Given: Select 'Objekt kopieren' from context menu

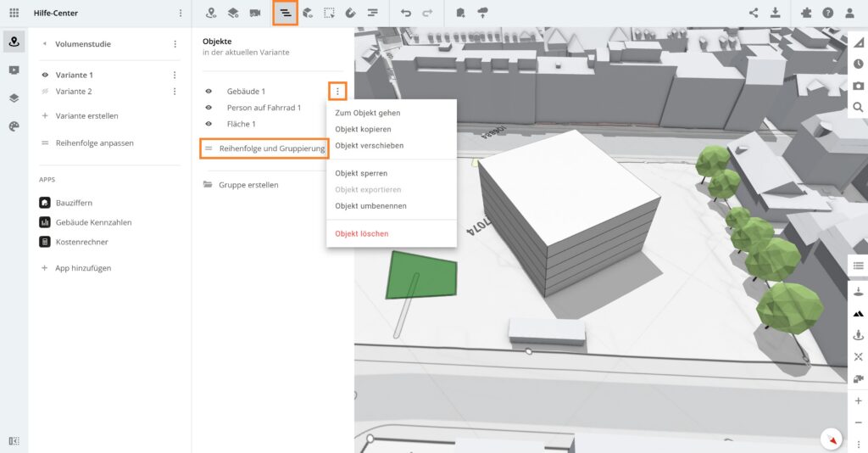Looking at the screenshot, I should (x=363, y=129).
